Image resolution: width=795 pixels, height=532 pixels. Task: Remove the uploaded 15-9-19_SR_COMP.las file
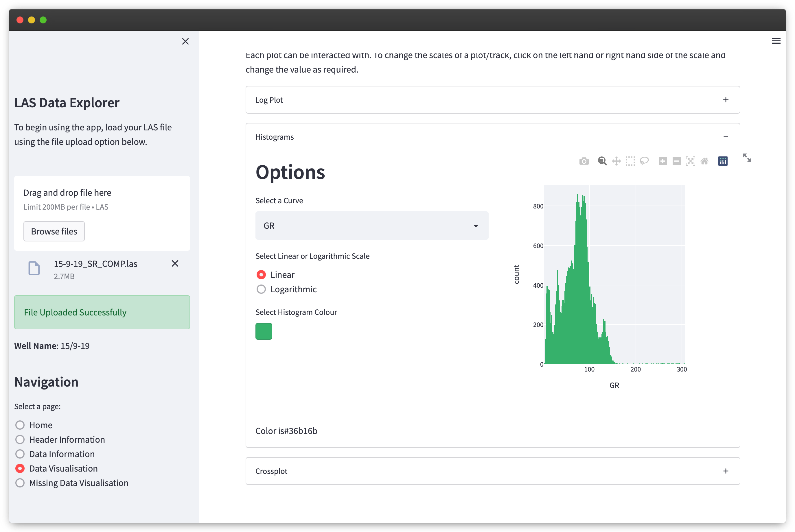(x=175, y=264)
